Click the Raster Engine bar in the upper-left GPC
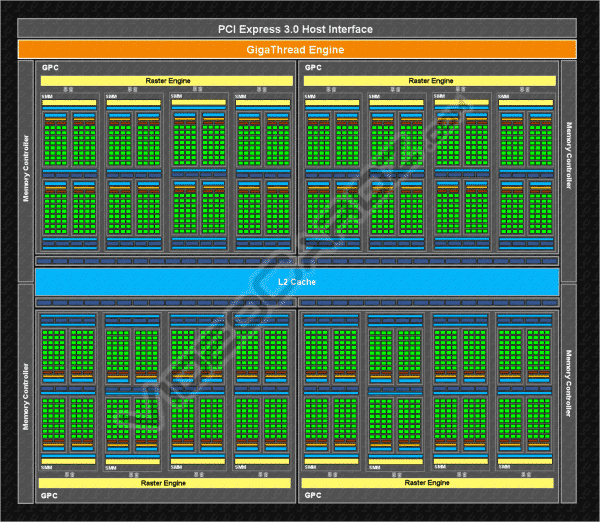This screenshot has width=600, height=522. tap(167, 81)
